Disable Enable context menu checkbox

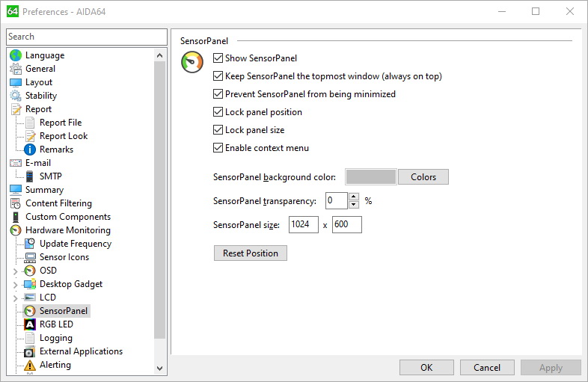point(218,148)
